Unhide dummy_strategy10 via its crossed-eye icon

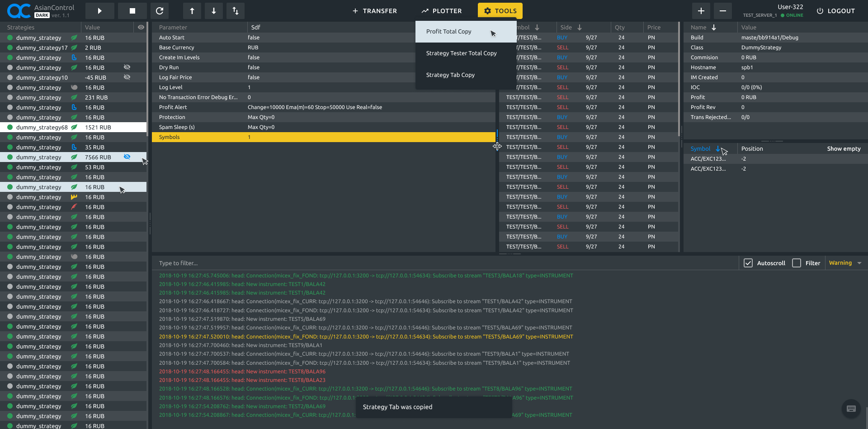tap(127, 77)
